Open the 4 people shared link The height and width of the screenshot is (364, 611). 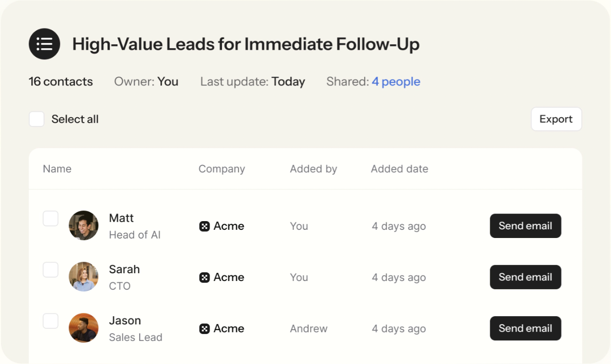[x=396, y=82]
